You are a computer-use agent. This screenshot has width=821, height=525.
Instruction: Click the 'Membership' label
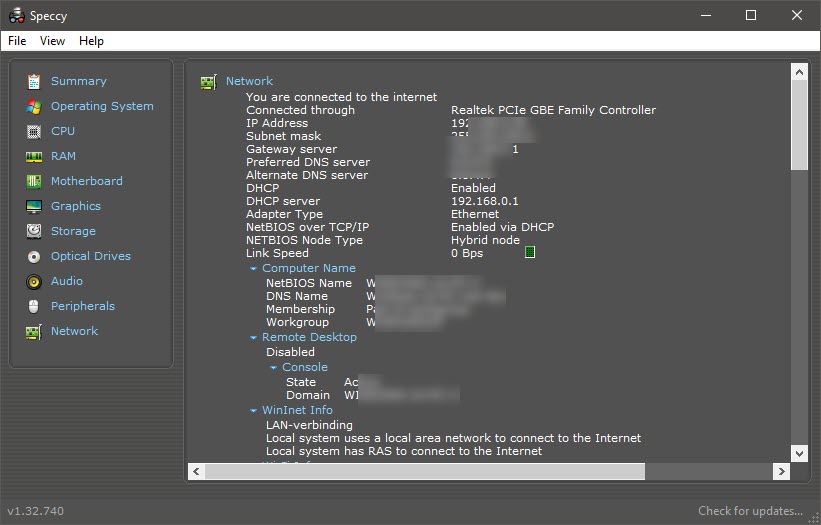point(301,309)
